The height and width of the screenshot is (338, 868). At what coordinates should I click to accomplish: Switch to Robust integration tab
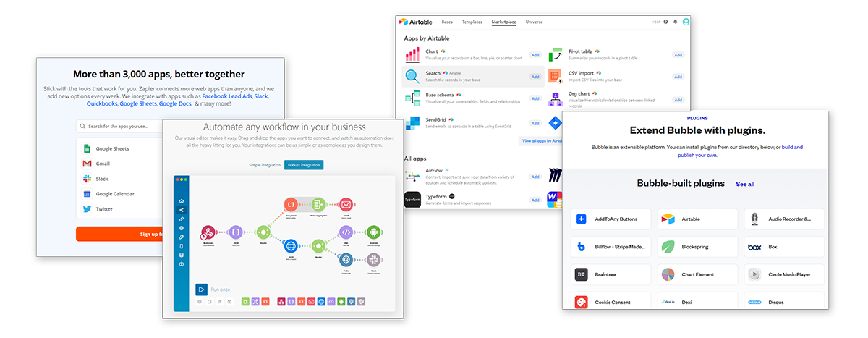coord(304,165)
